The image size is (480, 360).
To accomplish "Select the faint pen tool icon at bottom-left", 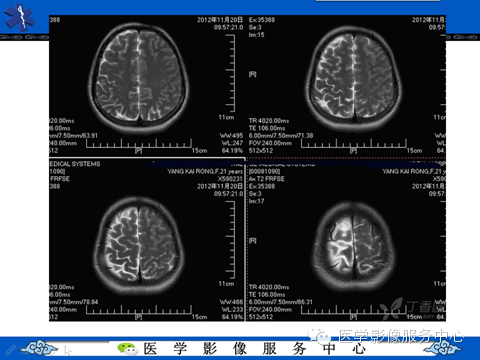I will tap(10, 350).
